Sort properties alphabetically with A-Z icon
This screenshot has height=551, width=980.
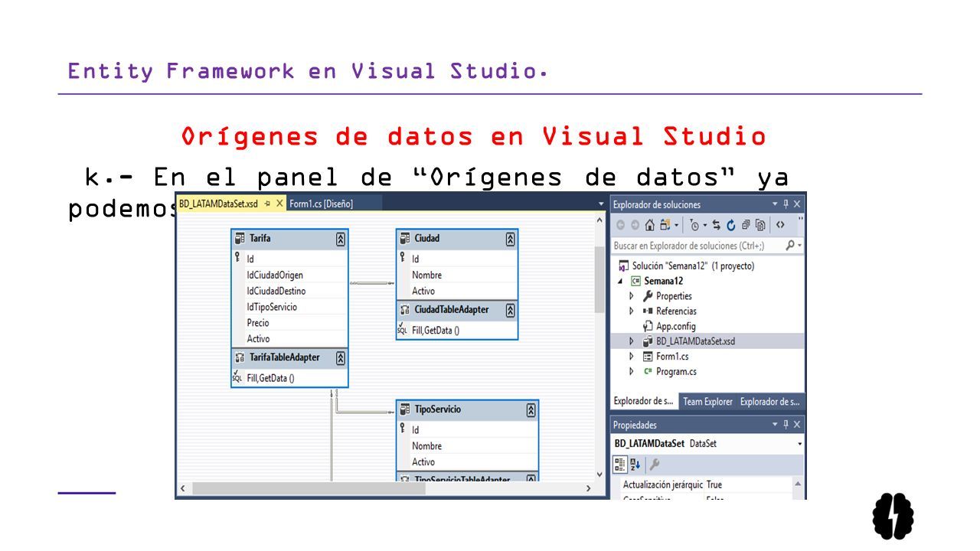(635, 464)
